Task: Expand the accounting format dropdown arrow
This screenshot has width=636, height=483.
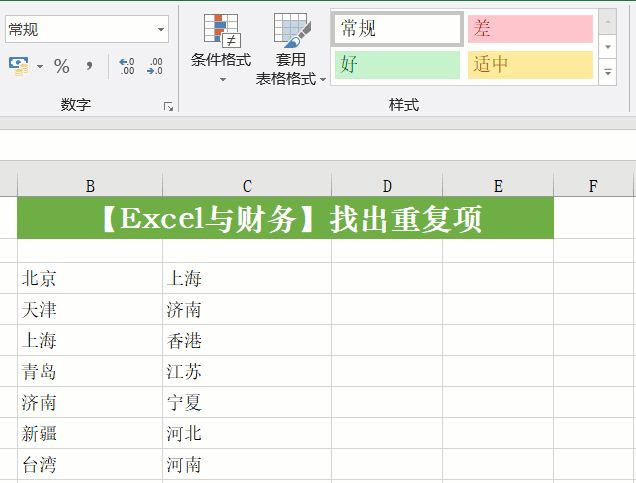Action: click(40, 66)
